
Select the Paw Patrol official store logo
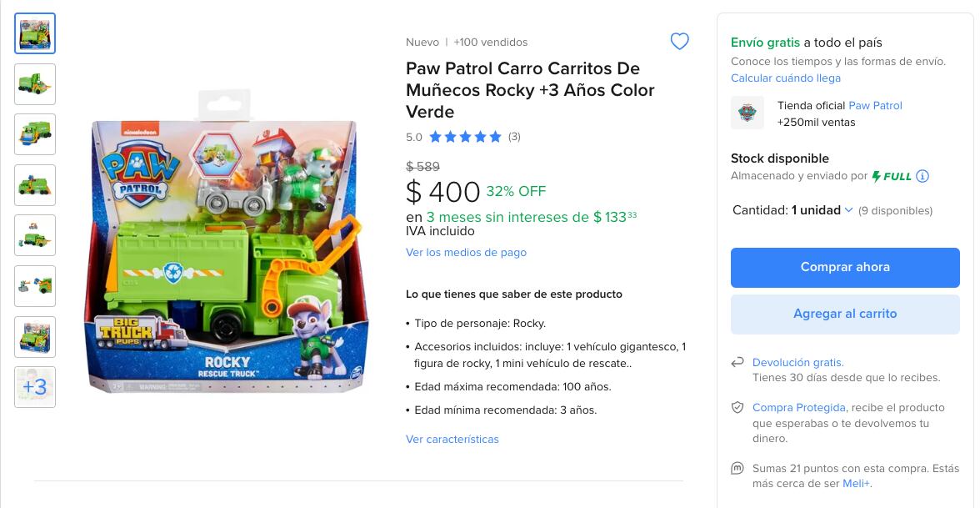[x=747, y=113]
